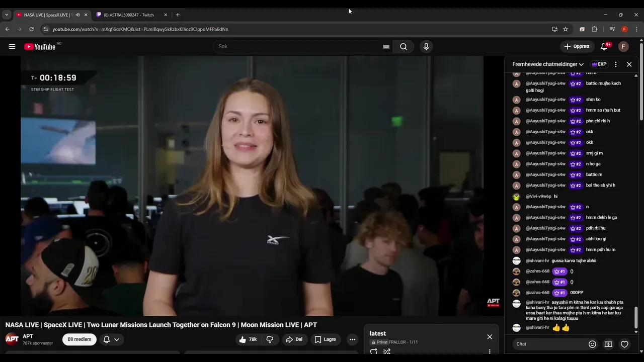Click the video player to pause
Viewport: 644px width, 362px height.
[x=252, y=186]
